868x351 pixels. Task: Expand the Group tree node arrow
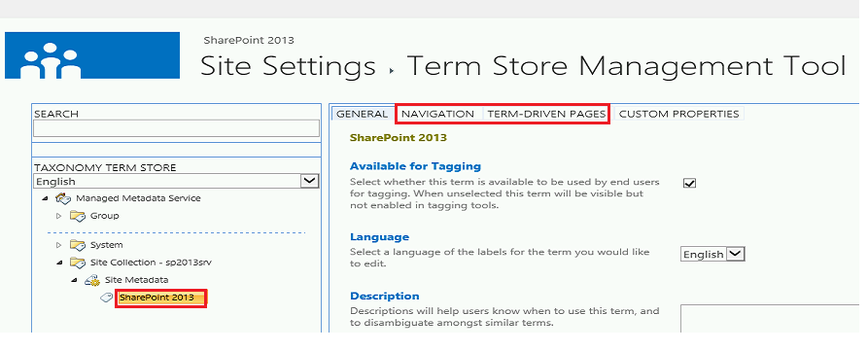[59, 216]
